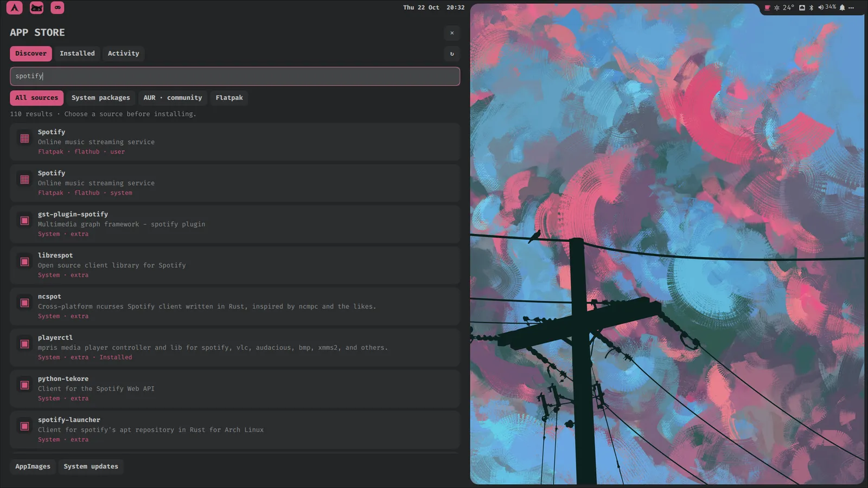Screen dimensions: 868x488
Task: Click the librespot package icon
Action: 24,262
